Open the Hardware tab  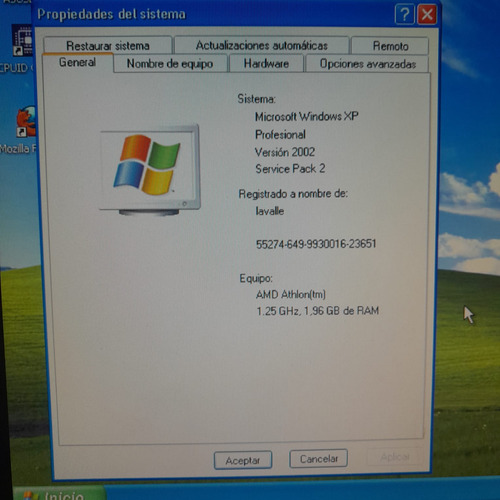(x=266, y=63)
